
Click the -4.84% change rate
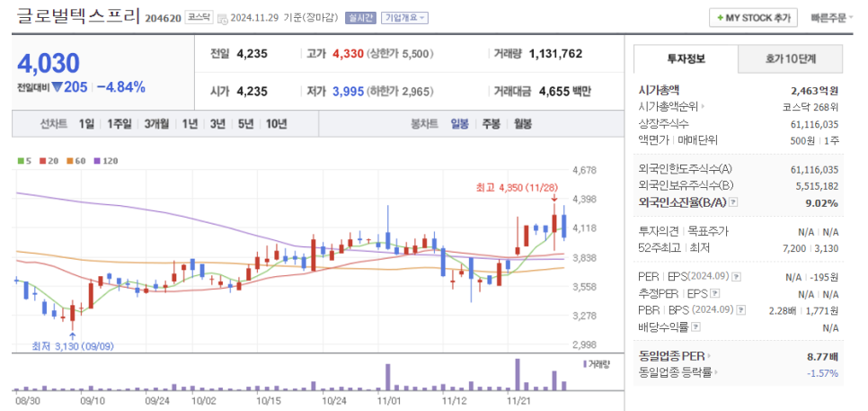[x=120, y=87]
